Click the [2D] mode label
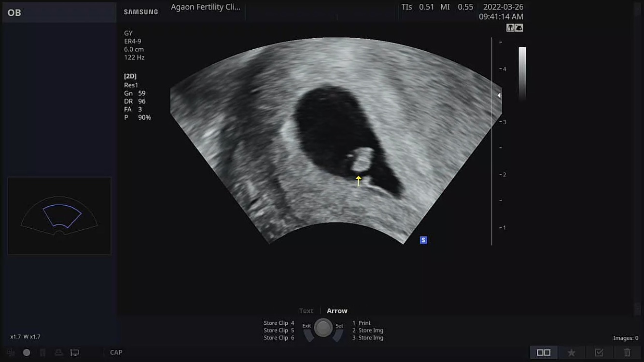The width and height of the screenshot is (644, 362). click(130, 76)
